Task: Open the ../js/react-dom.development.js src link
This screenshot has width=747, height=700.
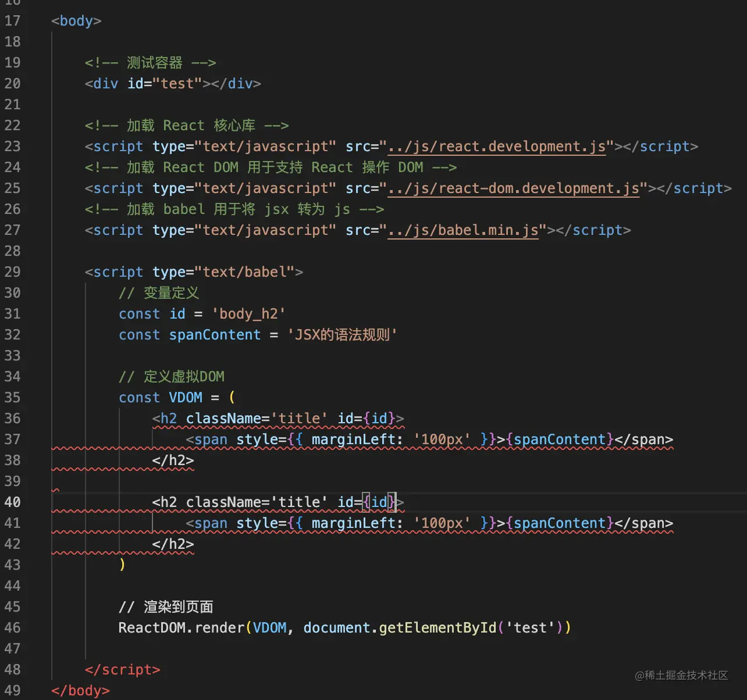Action: tap(513, 188)
